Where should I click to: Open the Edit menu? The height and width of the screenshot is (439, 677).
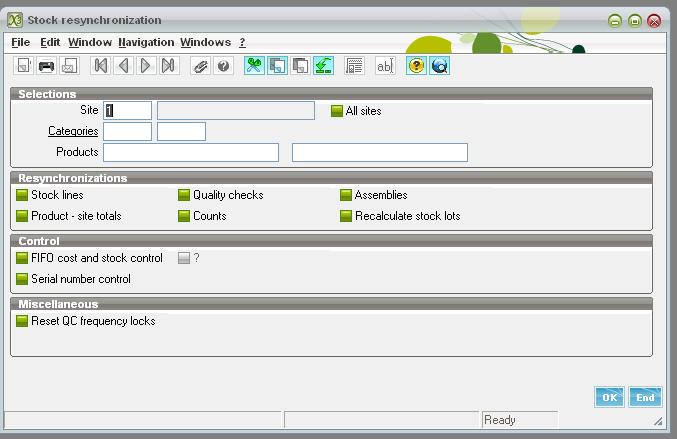click(x=50, y=42)
